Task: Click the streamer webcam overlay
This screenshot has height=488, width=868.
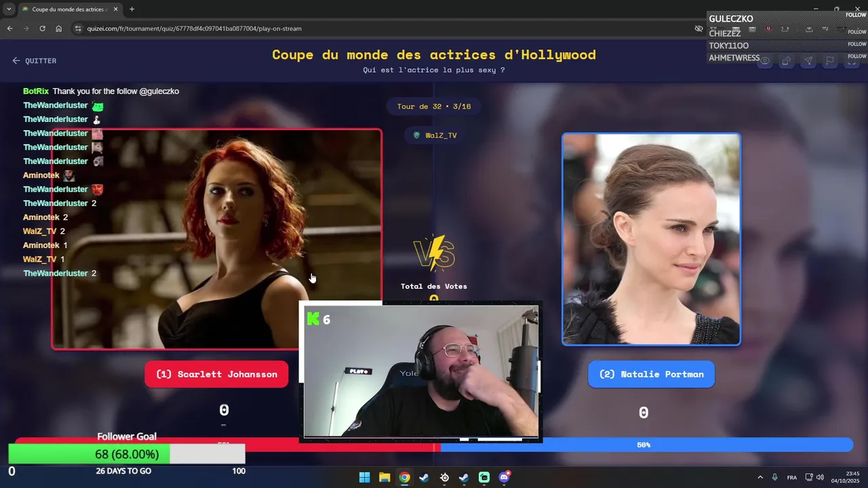Action: [x=420, y=371]
